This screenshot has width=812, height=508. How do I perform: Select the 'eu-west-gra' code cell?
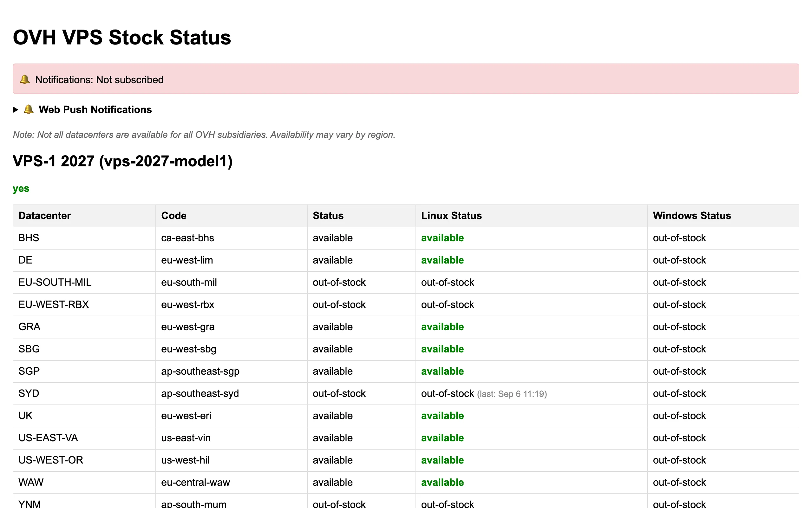tap(231, 327)
